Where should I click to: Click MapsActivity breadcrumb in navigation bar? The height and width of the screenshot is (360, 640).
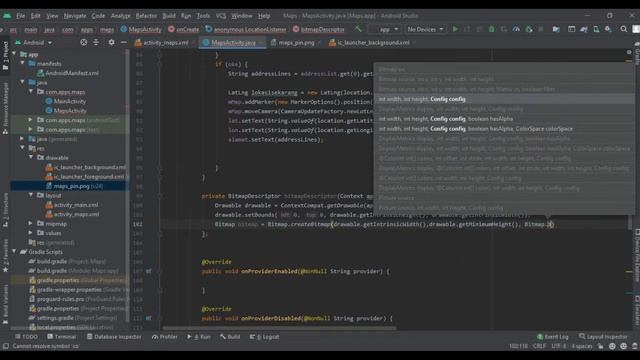[x=141, y=29]
